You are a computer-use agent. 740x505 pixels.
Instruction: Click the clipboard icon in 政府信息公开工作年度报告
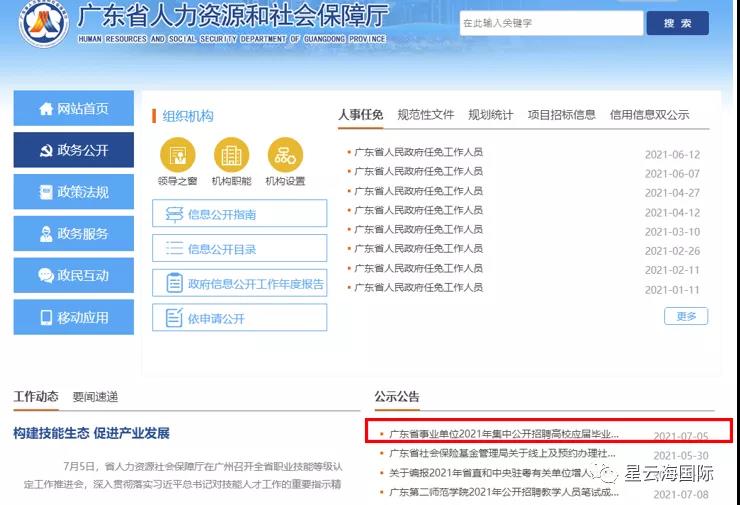click(x=174, y=283)
